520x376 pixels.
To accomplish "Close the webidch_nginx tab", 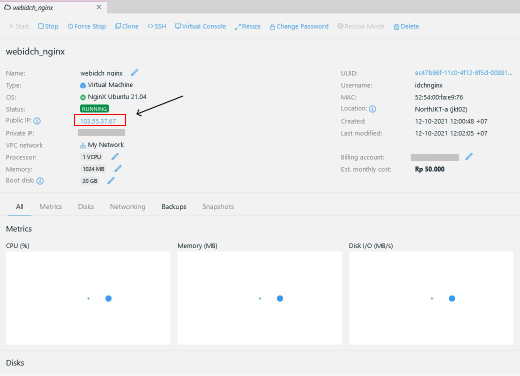I will pos(99,7).
